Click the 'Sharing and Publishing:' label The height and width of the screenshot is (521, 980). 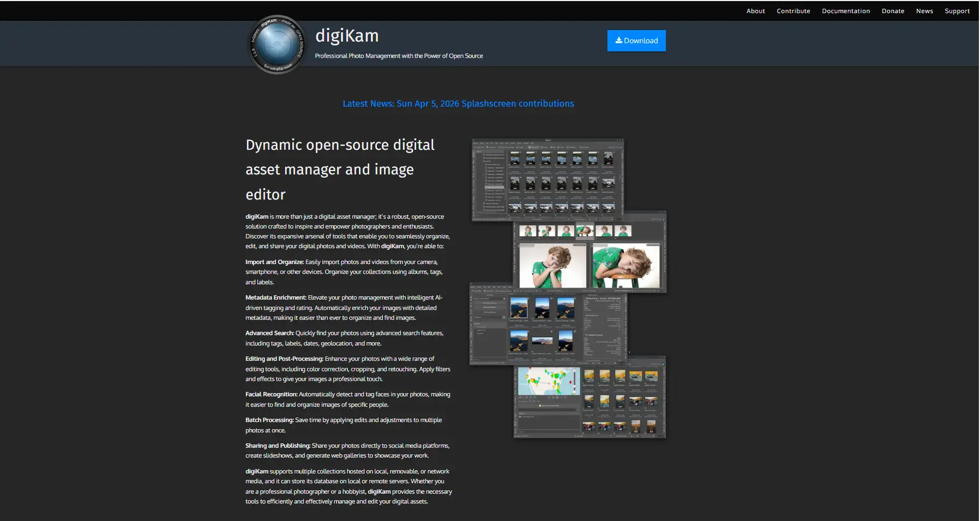278,446
